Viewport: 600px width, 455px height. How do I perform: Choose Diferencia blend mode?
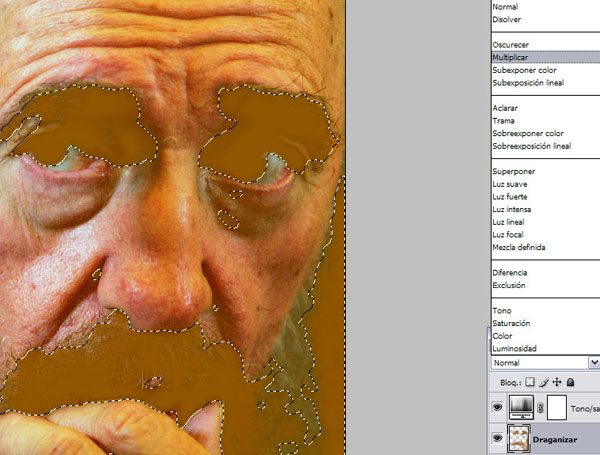545,272
